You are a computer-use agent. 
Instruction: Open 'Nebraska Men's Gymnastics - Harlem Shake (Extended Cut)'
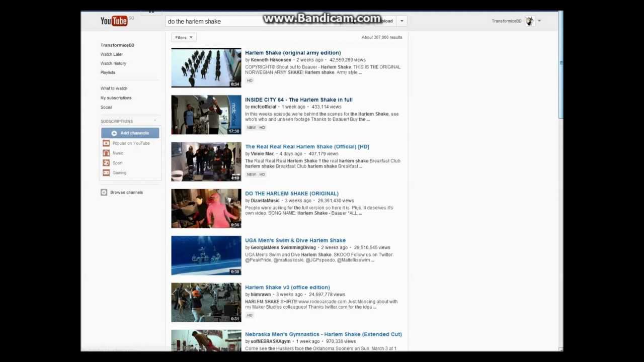(x=324, y=334)
